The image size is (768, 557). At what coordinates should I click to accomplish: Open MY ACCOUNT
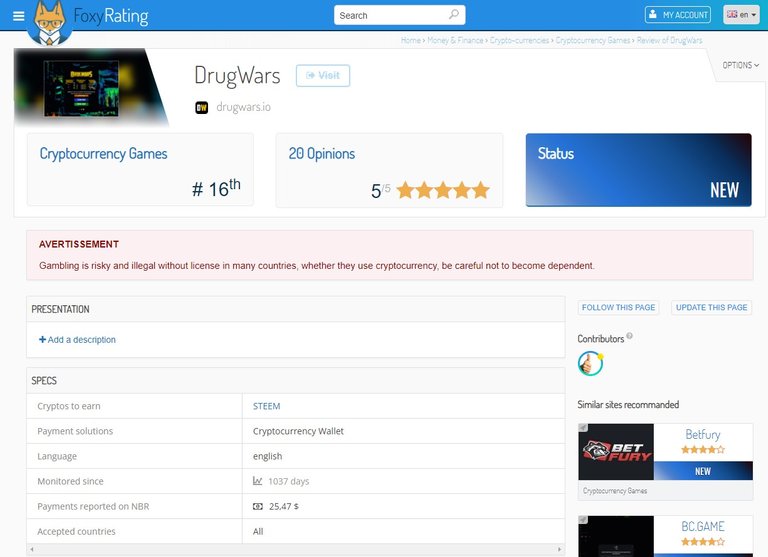tap(678, 15)
